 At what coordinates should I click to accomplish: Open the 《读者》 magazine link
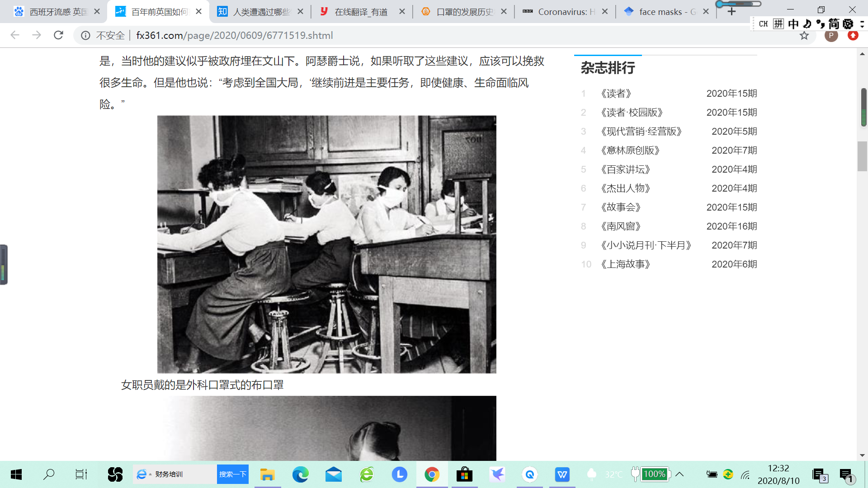point(616,94)
